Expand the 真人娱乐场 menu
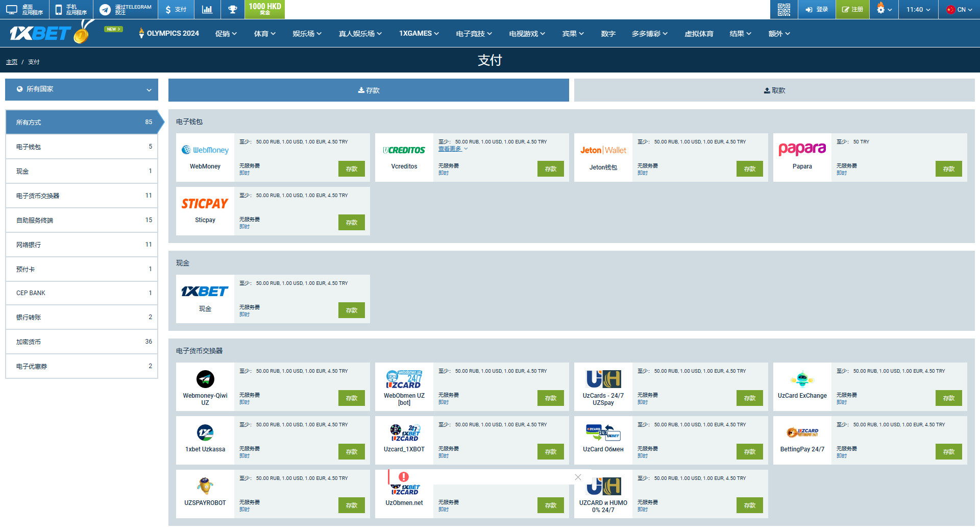This screenshot has width=980, height=531. click(x=360, y=34)
